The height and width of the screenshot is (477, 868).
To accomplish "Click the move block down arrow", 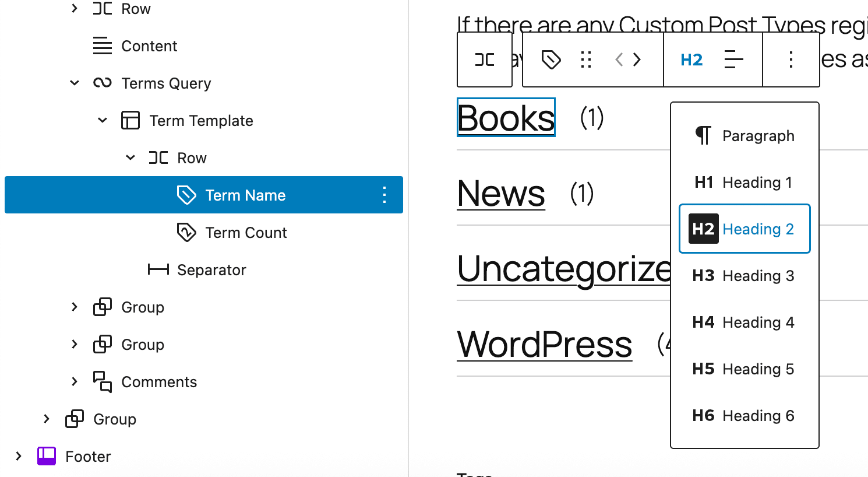I will click(637, 59).
